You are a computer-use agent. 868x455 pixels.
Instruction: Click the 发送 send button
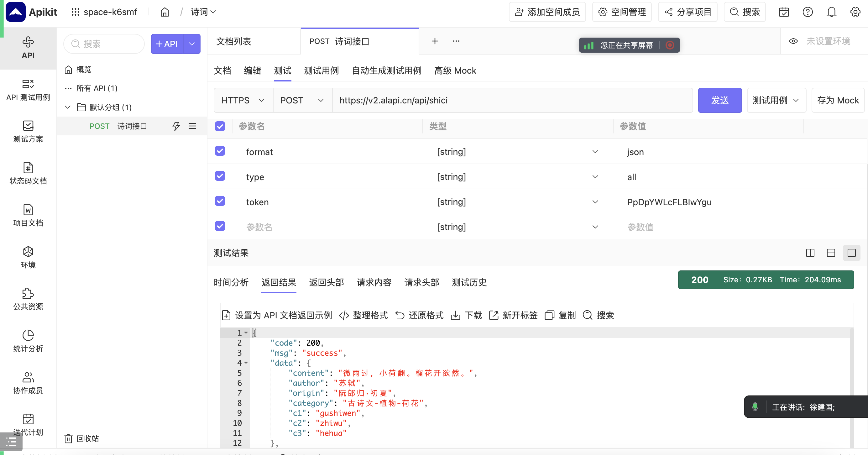tap(720, 101)
